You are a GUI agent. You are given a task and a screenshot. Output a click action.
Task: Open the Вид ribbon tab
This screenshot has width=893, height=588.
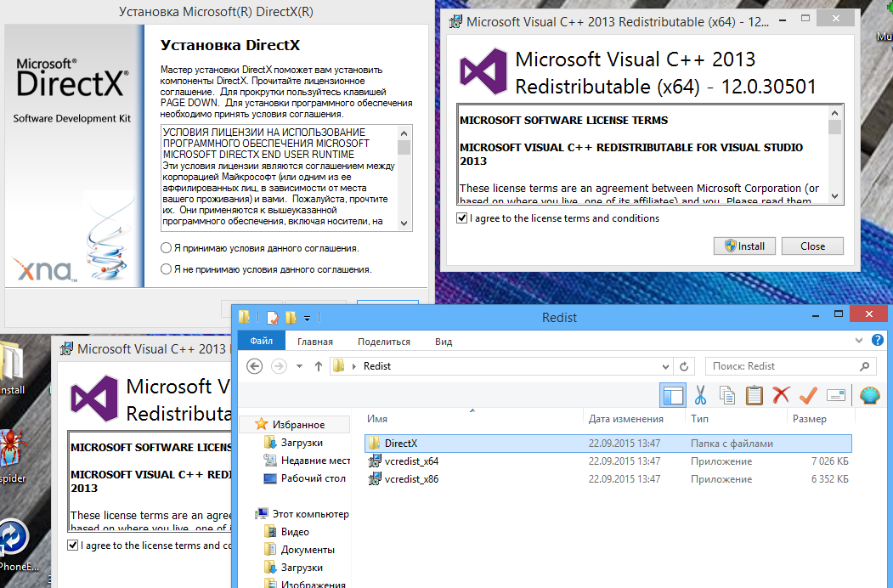[444, 342]
